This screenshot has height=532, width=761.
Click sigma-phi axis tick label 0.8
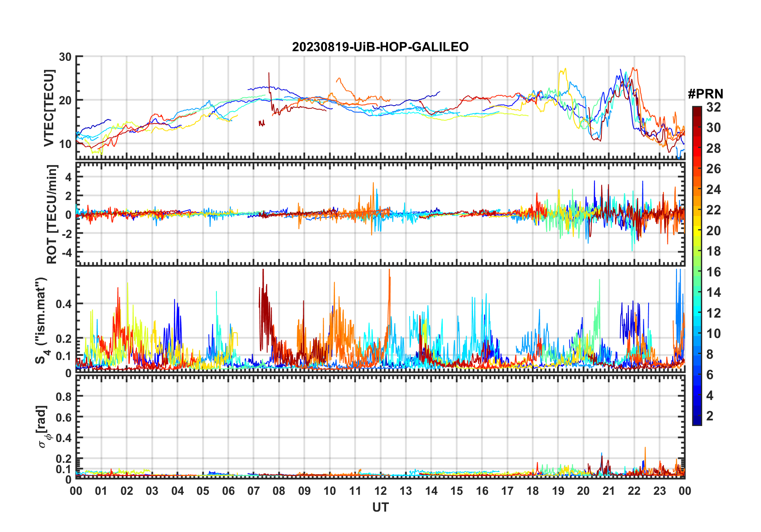point(64,396)
